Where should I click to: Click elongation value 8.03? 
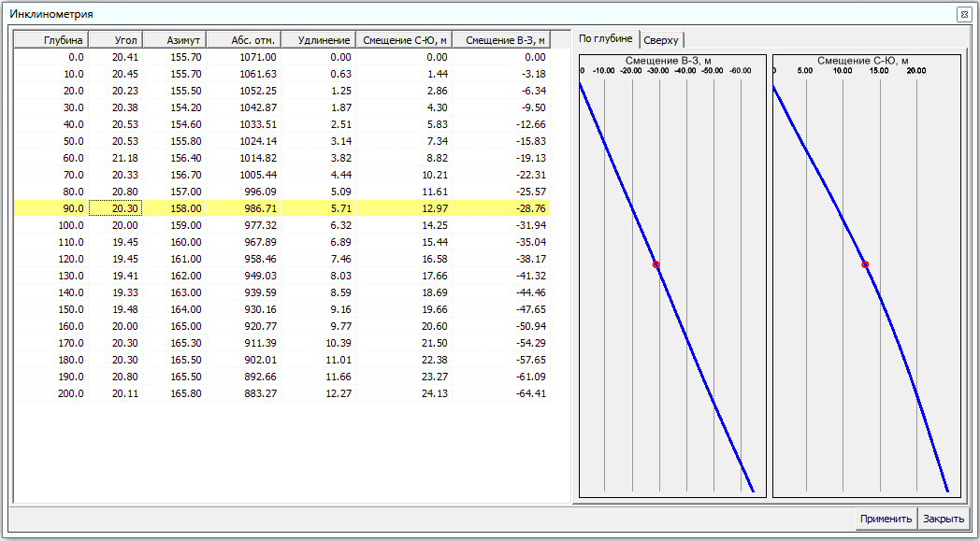point(340,276)
